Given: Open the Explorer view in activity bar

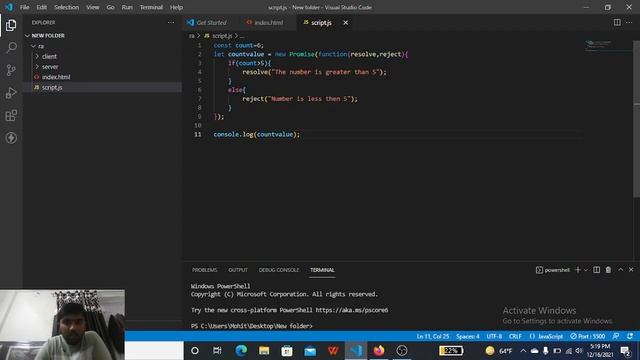Looking at the screenshot, I should (11, 25).
